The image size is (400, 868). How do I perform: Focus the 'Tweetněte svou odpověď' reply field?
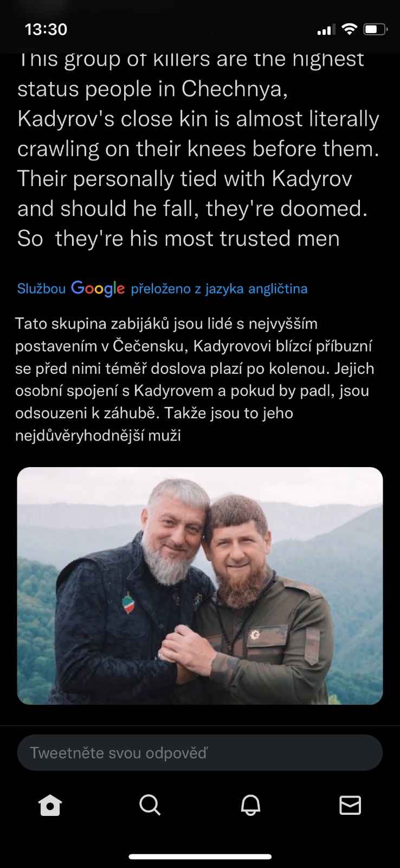(200, 752)
